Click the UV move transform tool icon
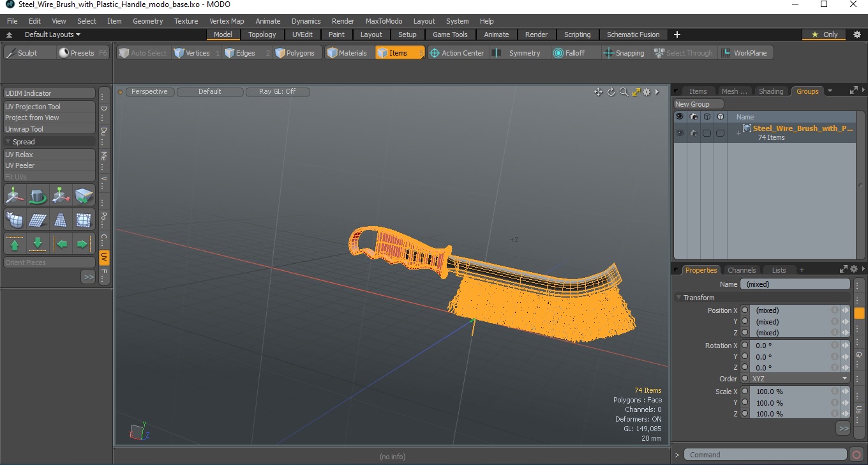The width and height of the screenshot is (868, 465). [x=15, y=195]
